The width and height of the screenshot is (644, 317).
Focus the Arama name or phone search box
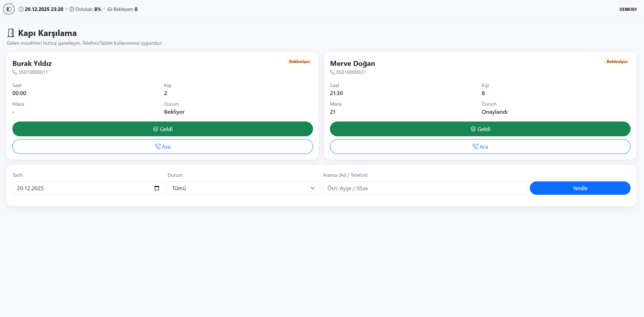[424, 188]
